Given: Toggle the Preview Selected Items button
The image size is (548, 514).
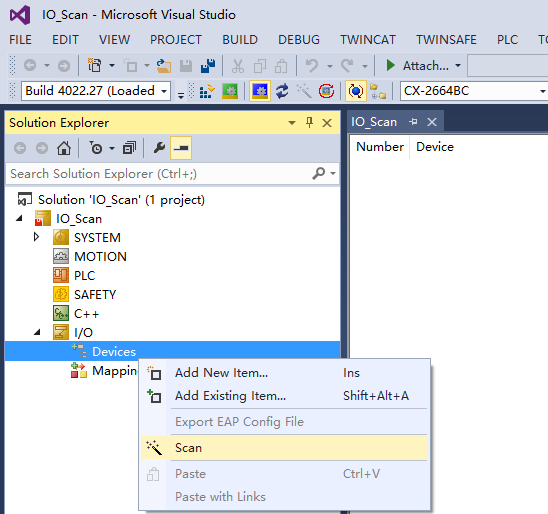Looking at the screenshot, I should (x=181, y=148).
